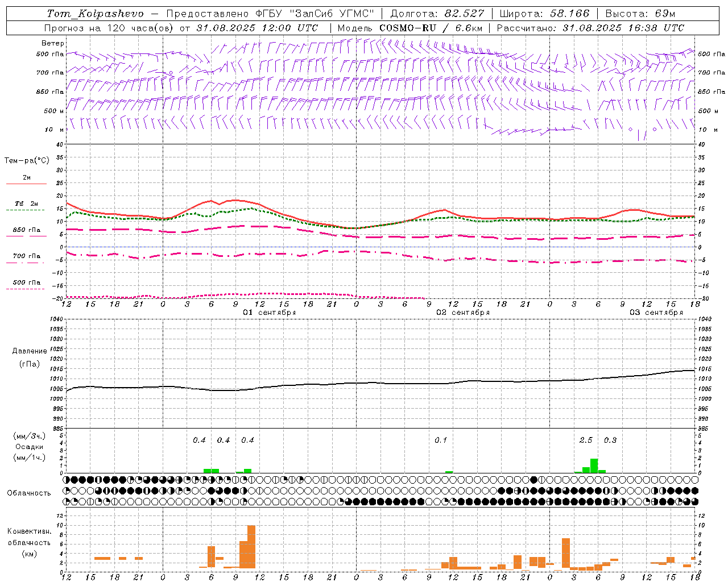Click the tallest green precipitation bar
Screen dimensions: 728x582
click(594, 465)
